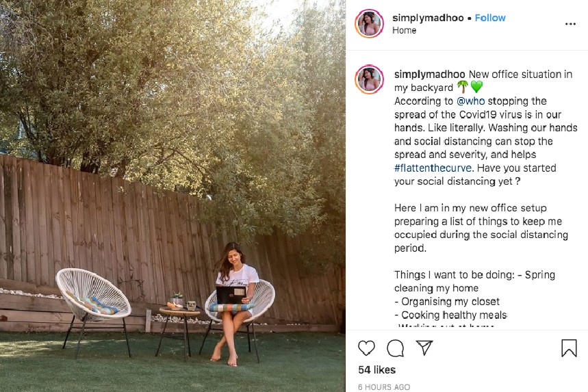Open 6 hours ago timestamp
588x392 pixels.
click(x=384, y=387)
